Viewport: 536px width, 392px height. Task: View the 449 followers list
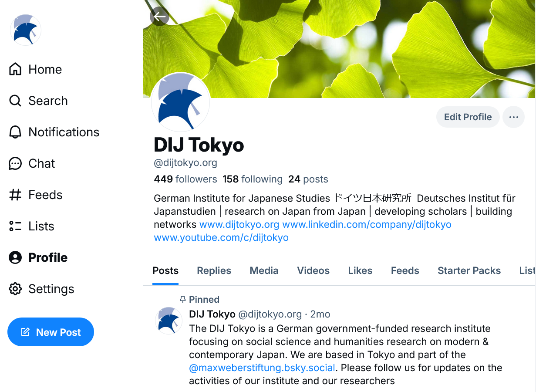[x=185, y=179]
